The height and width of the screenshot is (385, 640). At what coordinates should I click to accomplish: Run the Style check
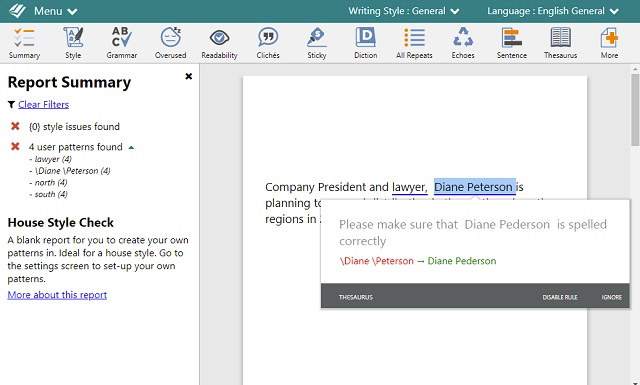[73, 43]
